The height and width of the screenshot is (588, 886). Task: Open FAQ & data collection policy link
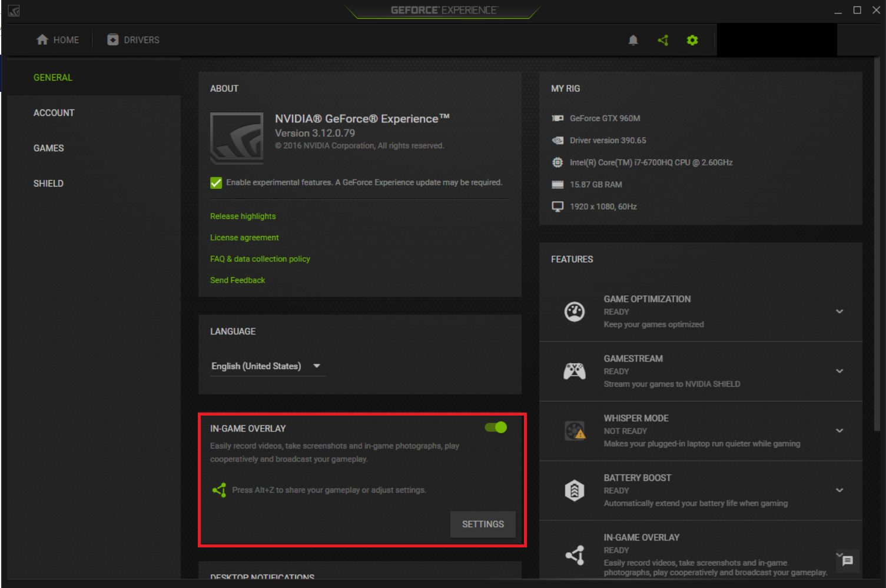(260, 259)
